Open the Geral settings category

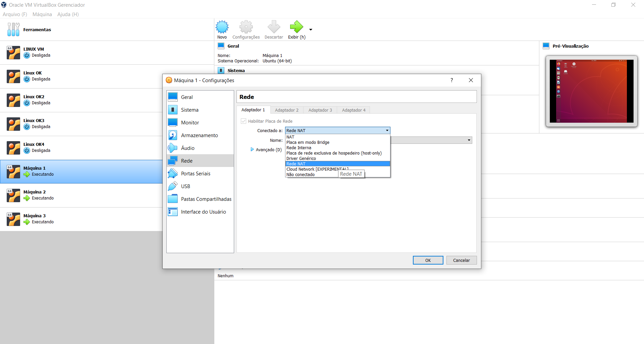point(200,97)
